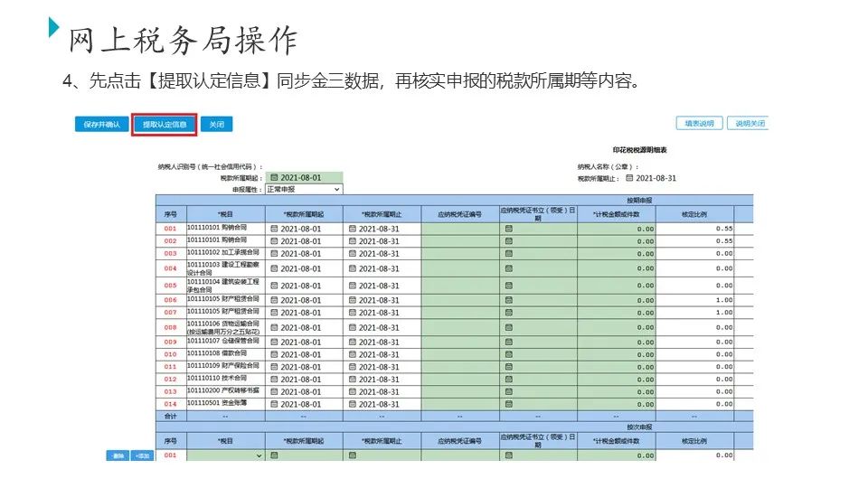This screenshot has height=488, width=868.
Task: Open the start date calendar in row 001
Action: [x=274, y=229]
